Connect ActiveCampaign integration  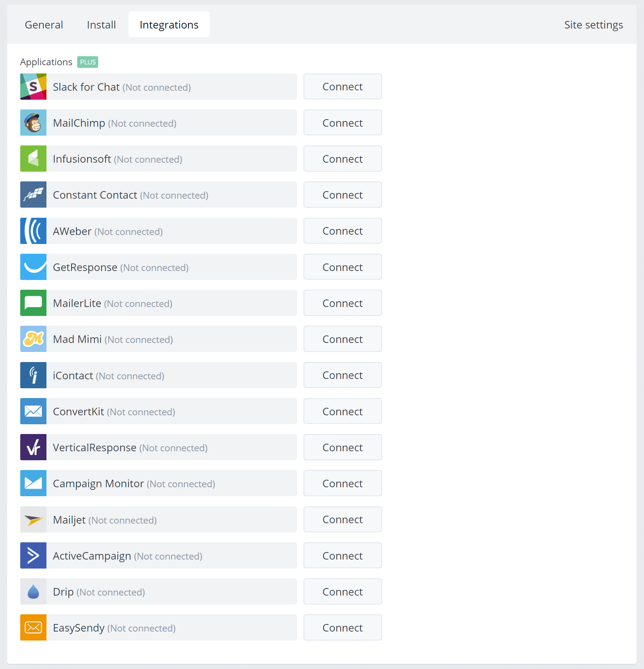pyautogui.click(x=343, y=555)
